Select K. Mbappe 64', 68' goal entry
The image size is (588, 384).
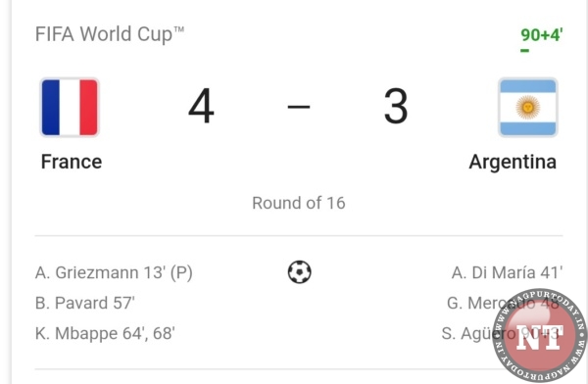point(105,333)
